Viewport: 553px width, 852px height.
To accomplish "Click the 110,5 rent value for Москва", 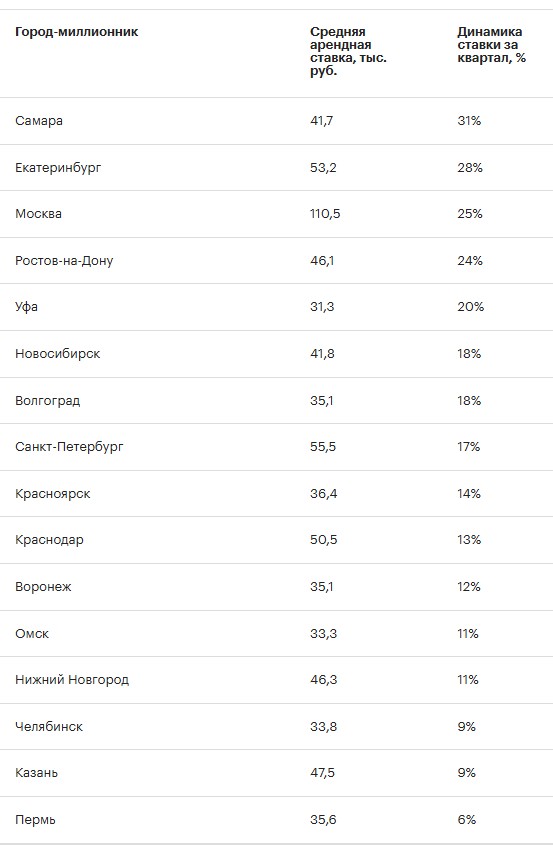I will tap(325, 214).
